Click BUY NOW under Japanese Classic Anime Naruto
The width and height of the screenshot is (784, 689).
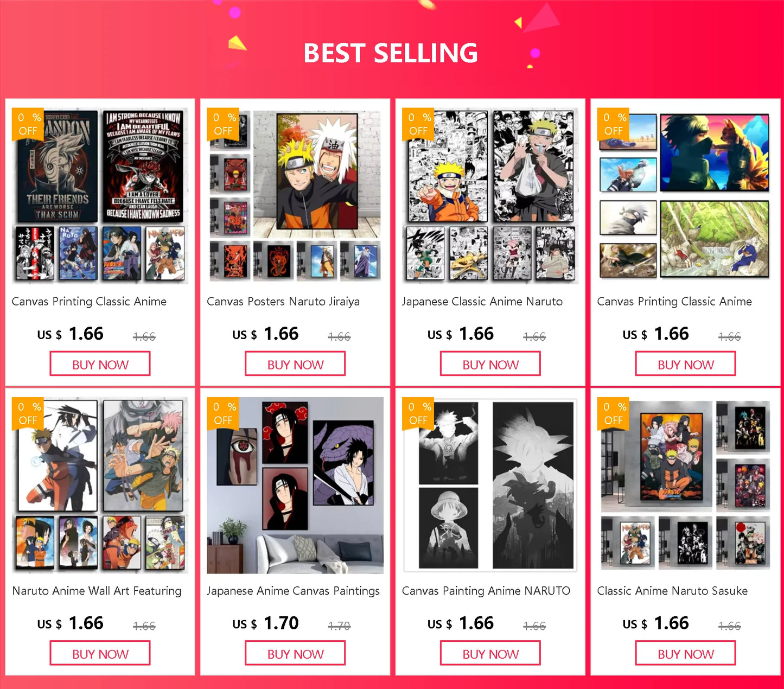(490, 364)
